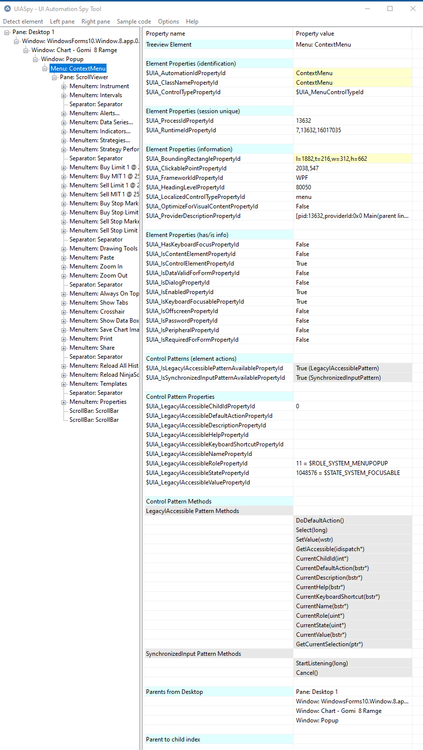
Task: Select MenuItem: Strategy Perfor tree row
Action: click(104, 149)
